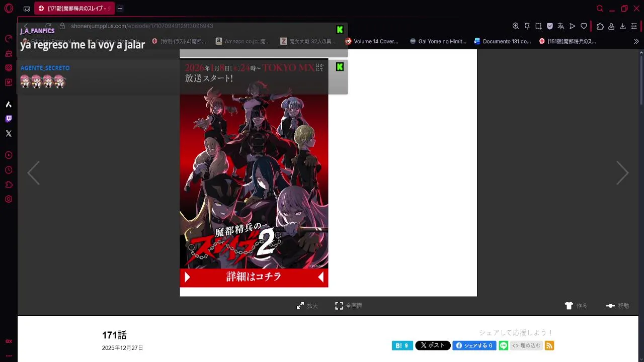The image size is (644, 362).
Task: Open Settings gear in sidebar
Action: point(9,199)
